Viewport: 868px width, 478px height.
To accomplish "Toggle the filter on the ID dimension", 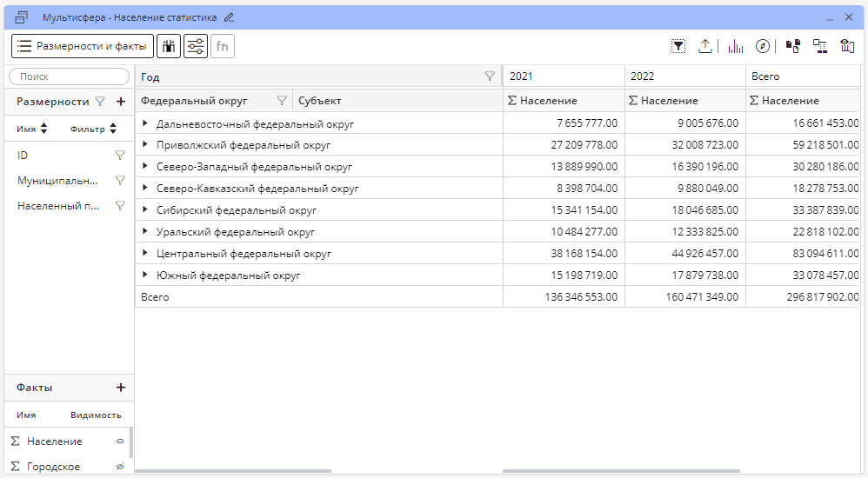I will click(x=120, y=156).
